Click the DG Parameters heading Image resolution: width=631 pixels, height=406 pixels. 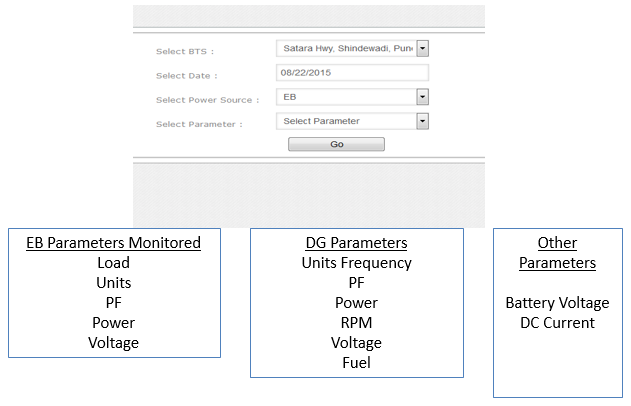pos(356,243)
